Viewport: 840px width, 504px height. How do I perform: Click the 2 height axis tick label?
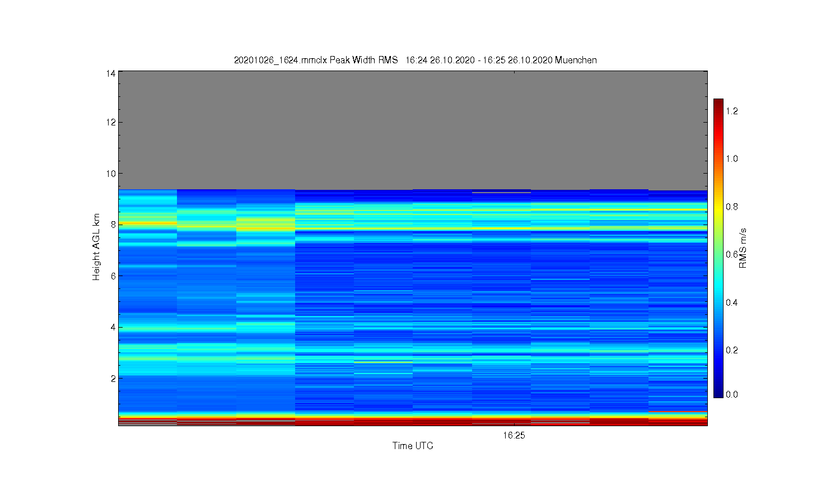[x=113, y=379]
